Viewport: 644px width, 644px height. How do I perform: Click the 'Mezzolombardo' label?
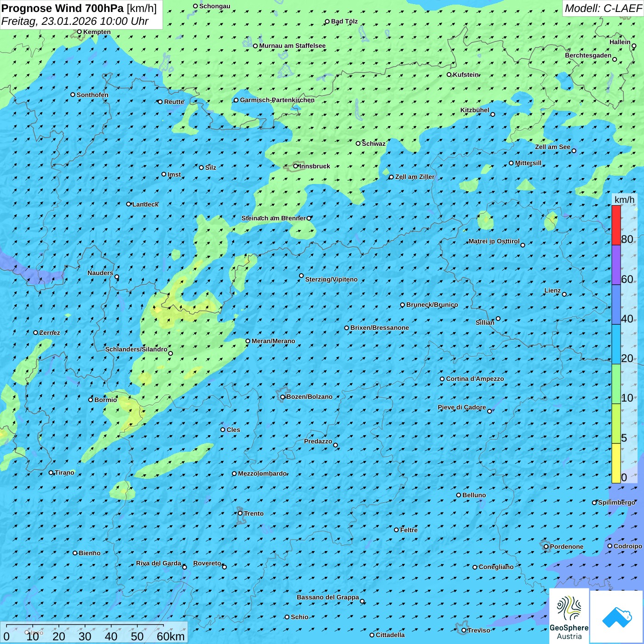pyautogui.click(x=262, y=473)
